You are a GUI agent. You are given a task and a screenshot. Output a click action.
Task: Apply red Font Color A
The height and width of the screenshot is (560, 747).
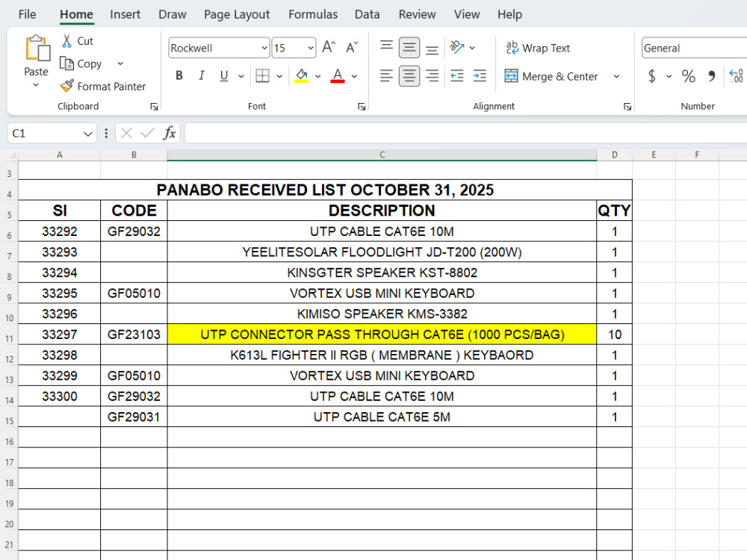point(338,75)
